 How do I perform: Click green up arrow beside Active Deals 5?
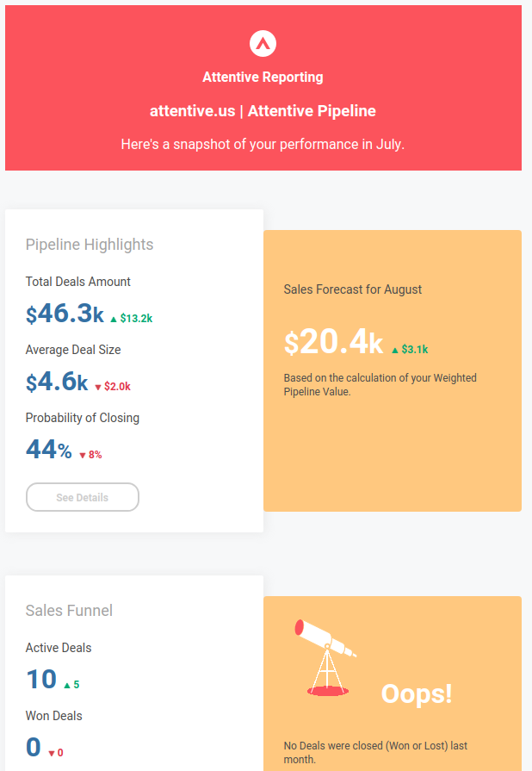click(x=67, y=686)
